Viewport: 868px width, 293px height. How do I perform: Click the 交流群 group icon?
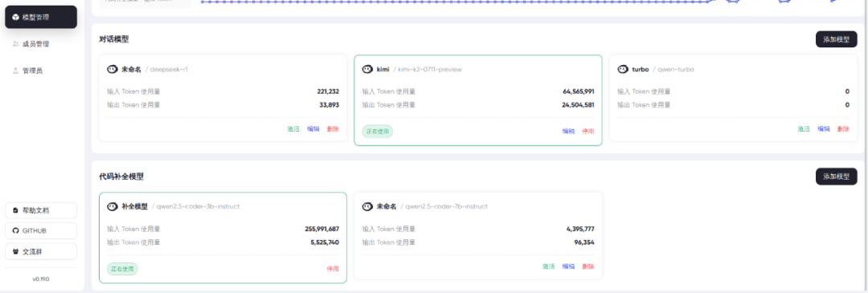coord(15,251)
